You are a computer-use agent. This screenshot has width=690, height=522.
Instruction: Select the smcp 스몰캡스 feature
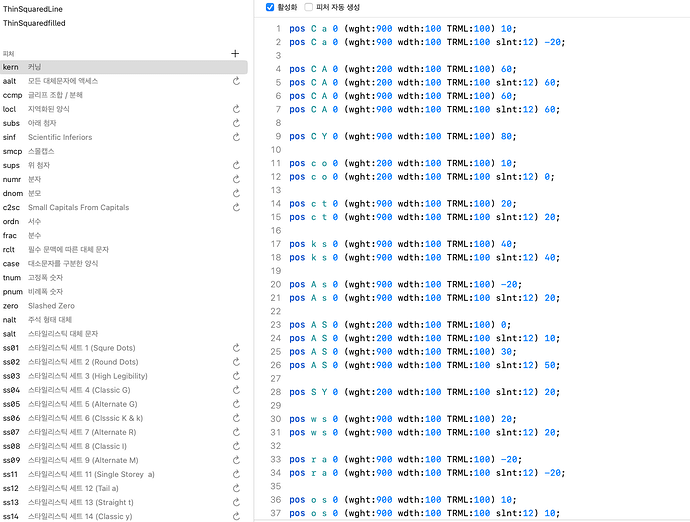(x=124, y=151)
